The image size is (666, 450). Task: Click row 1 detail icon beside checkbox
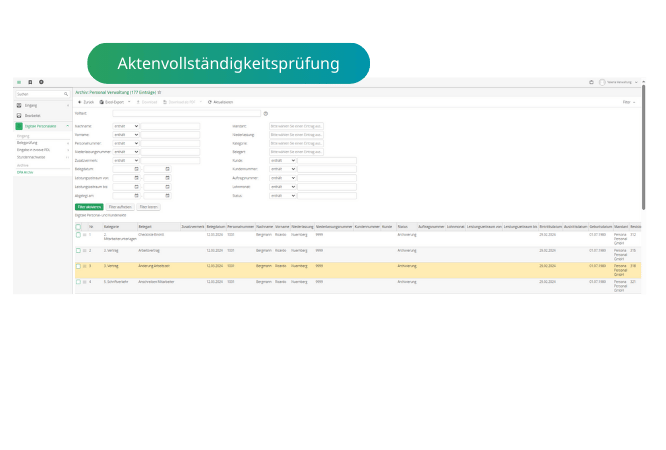(x=85, y=235)
